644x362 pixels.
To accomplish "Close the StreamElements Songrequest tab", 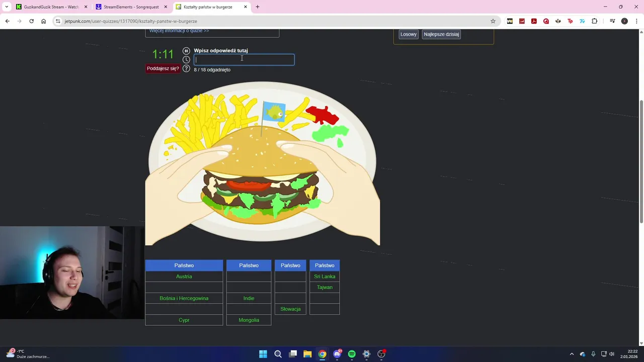I will 166,7.
